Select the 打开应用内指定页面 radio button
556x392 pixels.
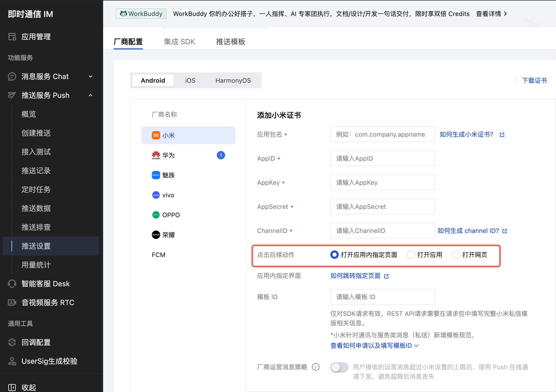[335, 255]
